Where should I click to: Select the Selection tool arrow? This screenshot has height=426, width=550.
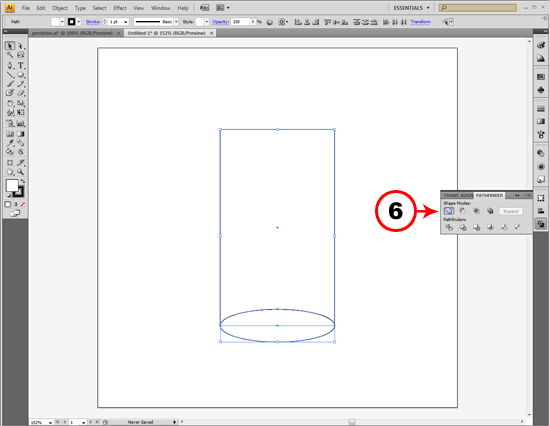tap(10, 46)
